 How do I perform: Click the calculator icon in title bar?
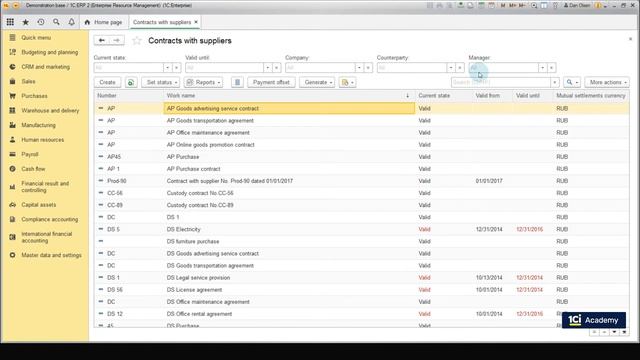pos(482,5)
